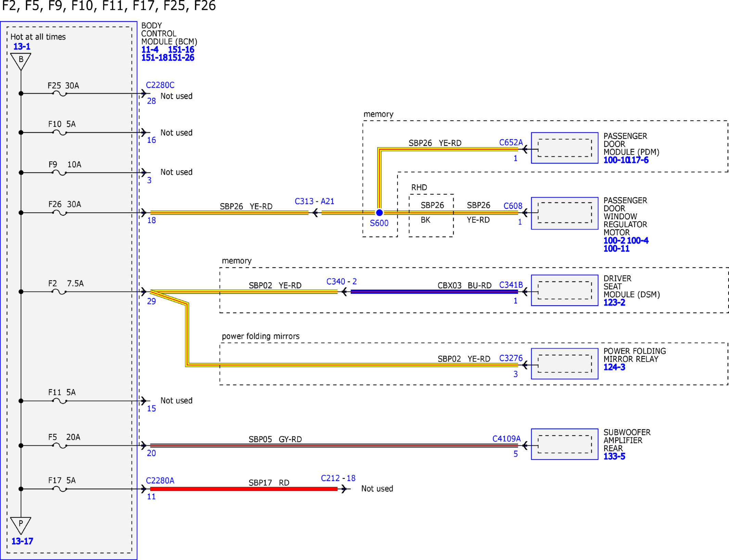Open the 13-1 page reference link

22,47
